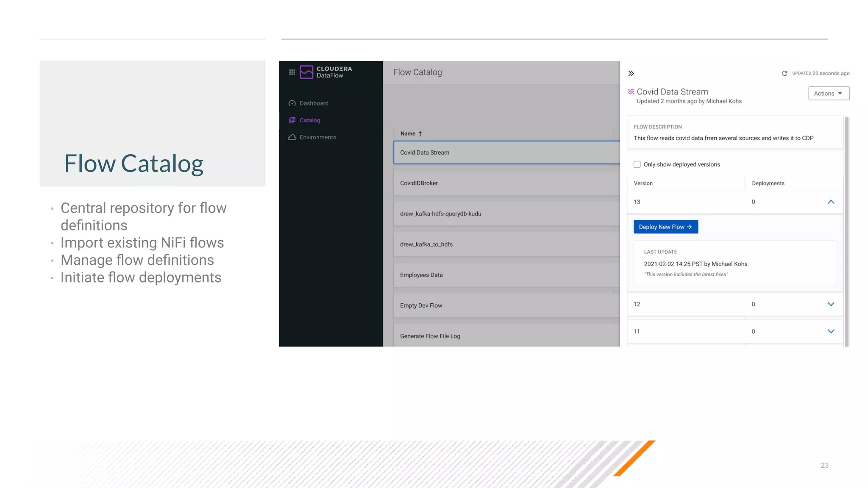Expand version 12 row
This screenshot has height=488, width=868.
831,304
